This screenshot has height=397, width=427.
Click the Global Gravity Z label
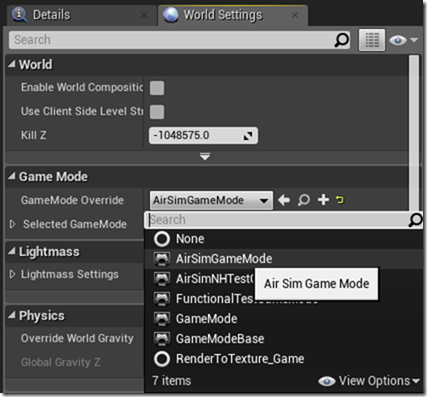[60, 362]
